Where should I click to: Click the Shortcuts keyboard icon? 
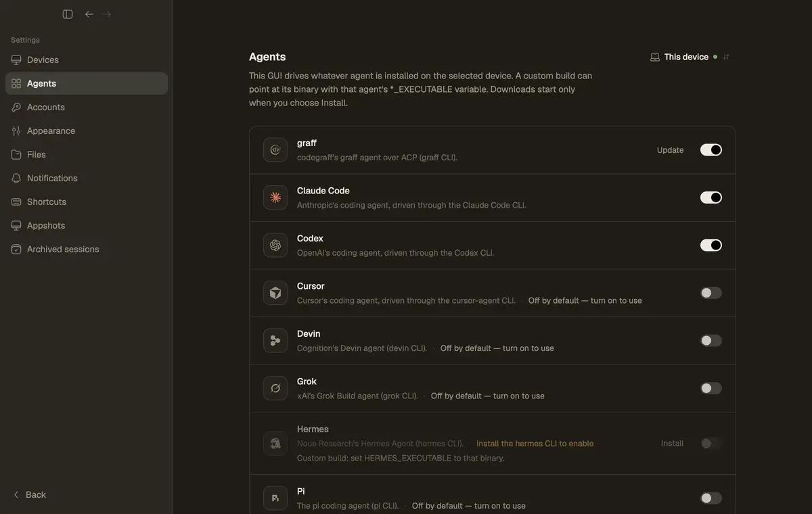[x=16, y=202]
